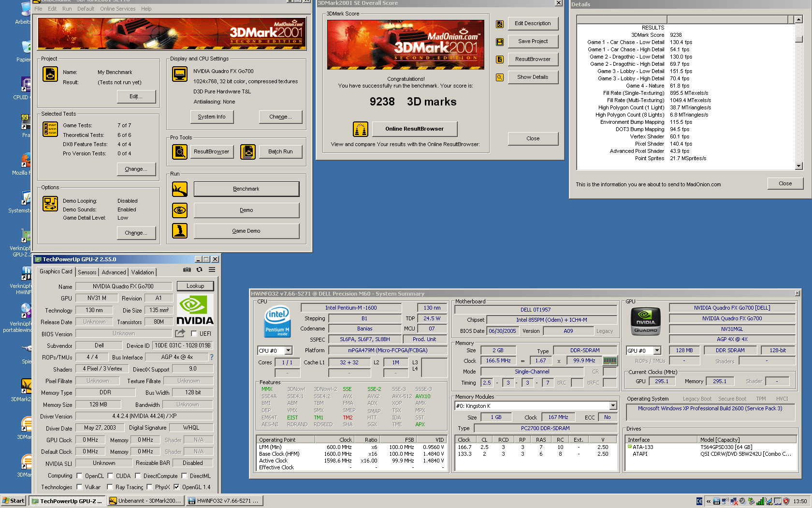The image size is (812, 508).
Task: Toggle the Vulkan checkbox
Action: pyautogui.click(x=79, y=487)
